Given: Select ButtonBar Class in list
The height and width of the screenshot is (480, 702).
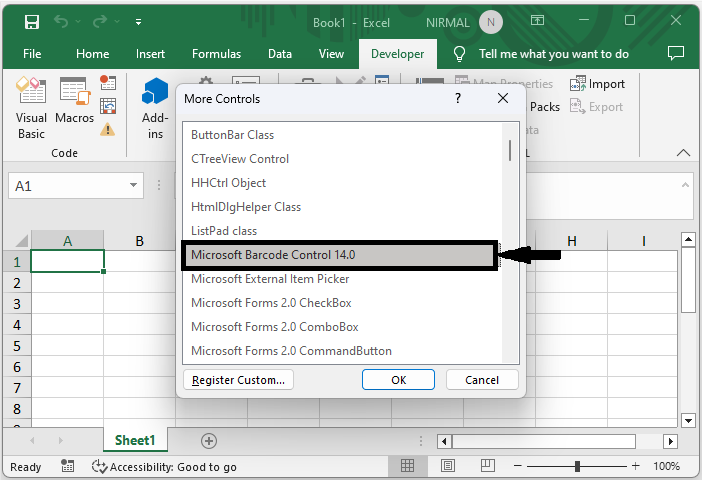Looking at the screenshot, I should (x=342, y=135).
